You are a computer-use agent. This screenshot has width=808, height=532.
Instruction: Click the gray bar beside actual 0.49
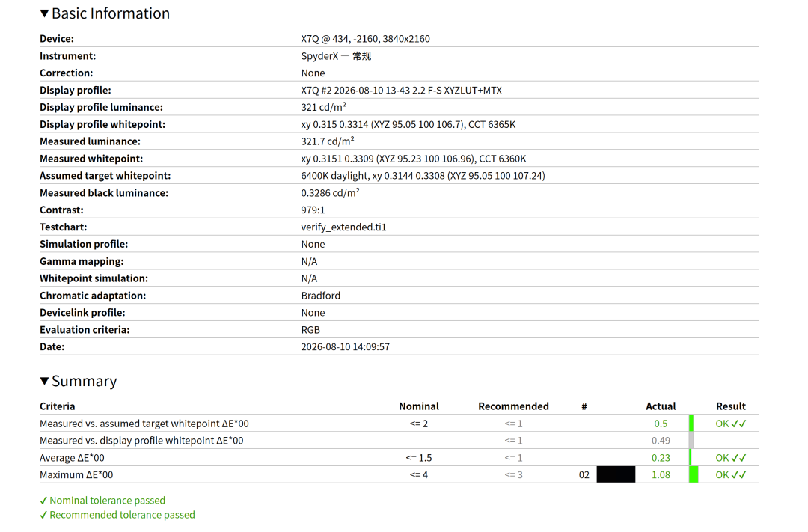coord(691,440)
